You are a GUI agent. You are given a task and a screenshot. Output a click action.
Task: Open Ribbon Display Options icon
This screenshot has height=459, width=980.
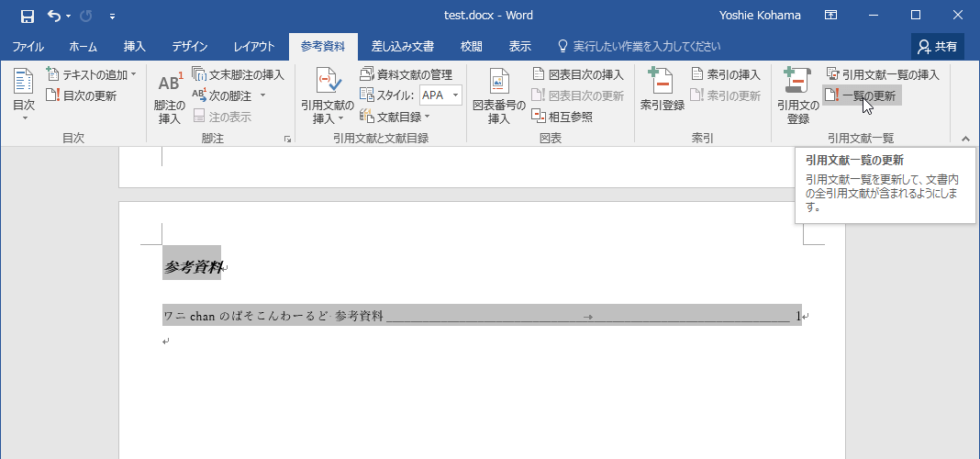830,16
